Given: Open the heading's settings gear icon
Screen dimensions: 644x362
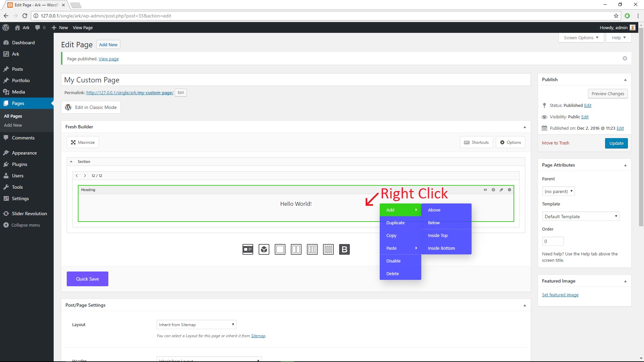Looking at the screenshot, I should click(x=509, y=190).
